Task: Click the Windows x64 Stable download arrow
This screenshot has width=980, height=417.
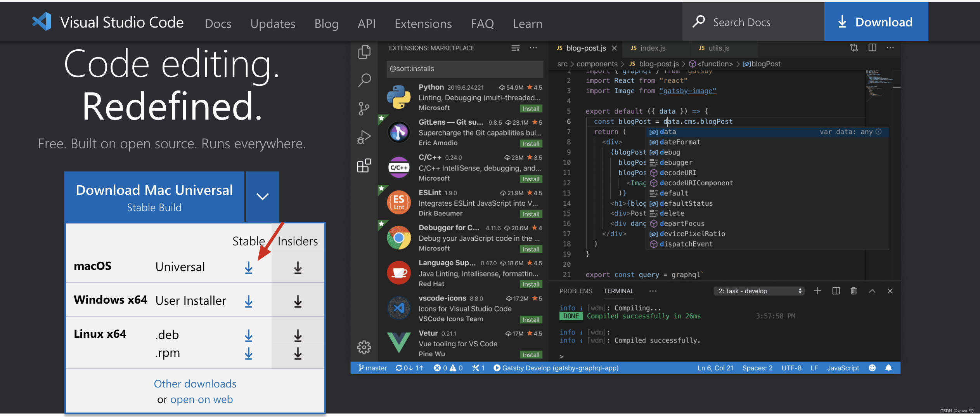Action: click(249, 301)
